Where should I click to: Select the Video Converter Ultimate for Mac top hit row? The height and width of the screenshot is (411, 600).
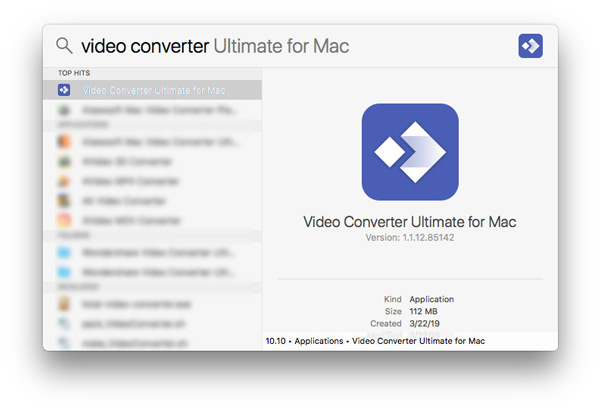152,90
